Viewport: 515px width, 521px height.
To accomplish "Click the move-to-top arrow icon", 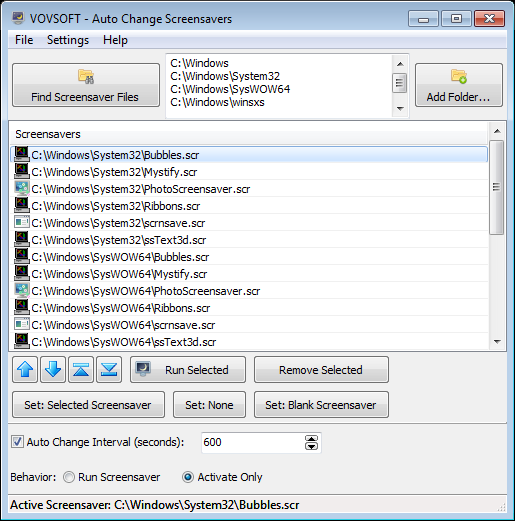I will (x=81, y=370).
